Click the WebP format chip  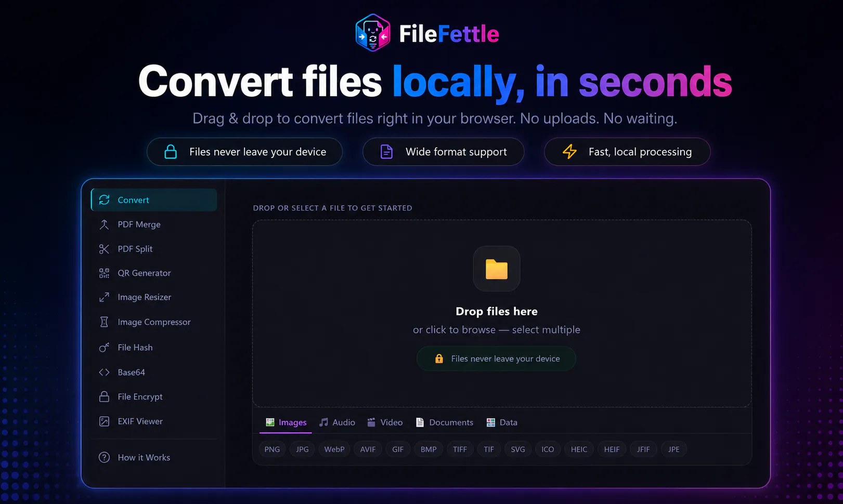[334, 449]
